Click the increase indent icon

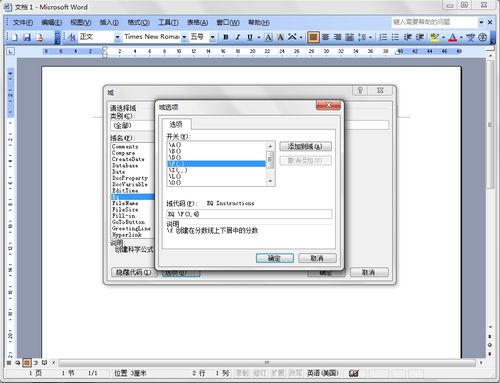point(420,37)
